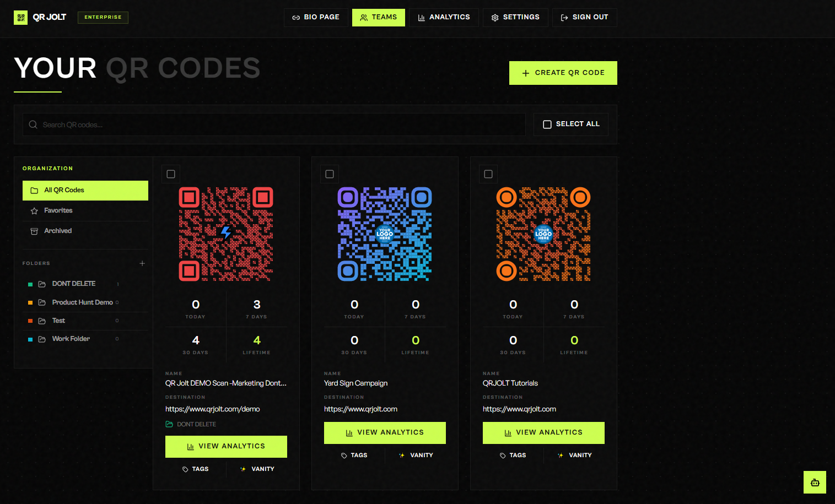The width and height of the screenshot is (835, 504).
Task: Click the orange color square of Product Hunt Demo
Action: pos(30,302)
